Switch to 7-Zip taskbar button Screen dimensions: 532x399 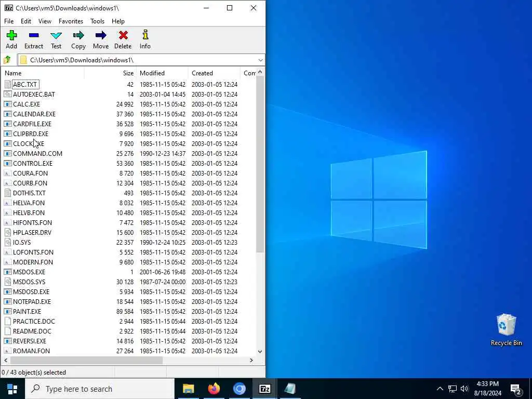pyautogui.click(x=264, y=389)
